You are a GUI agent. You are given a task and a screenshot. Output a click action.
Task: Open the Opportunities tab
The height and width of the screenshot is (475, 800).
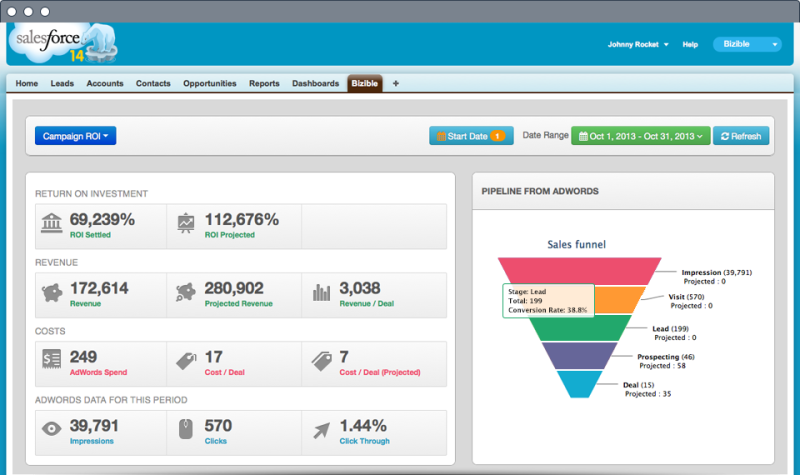coord(210,83)
